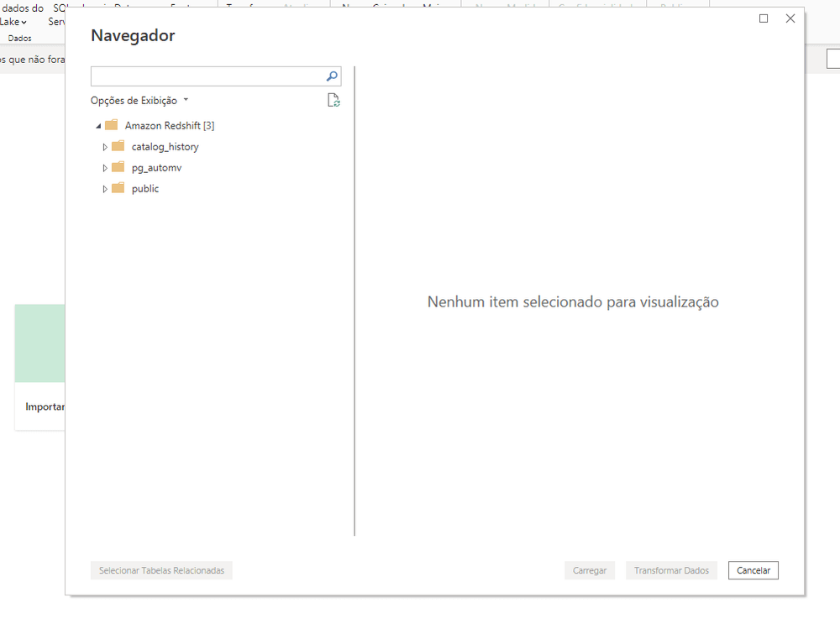
Task: Expand the public schema
Action: (x=105, y=187)
